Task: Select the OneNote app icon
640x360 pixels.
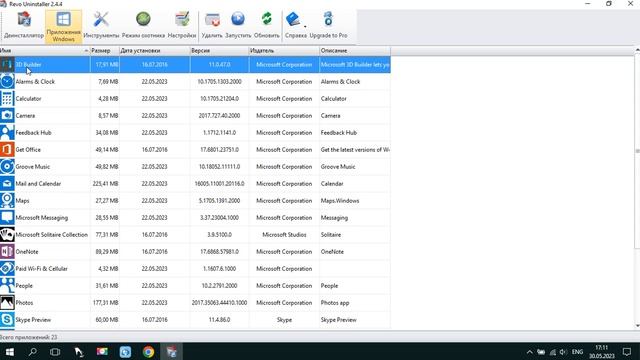Action: [7, 252]
